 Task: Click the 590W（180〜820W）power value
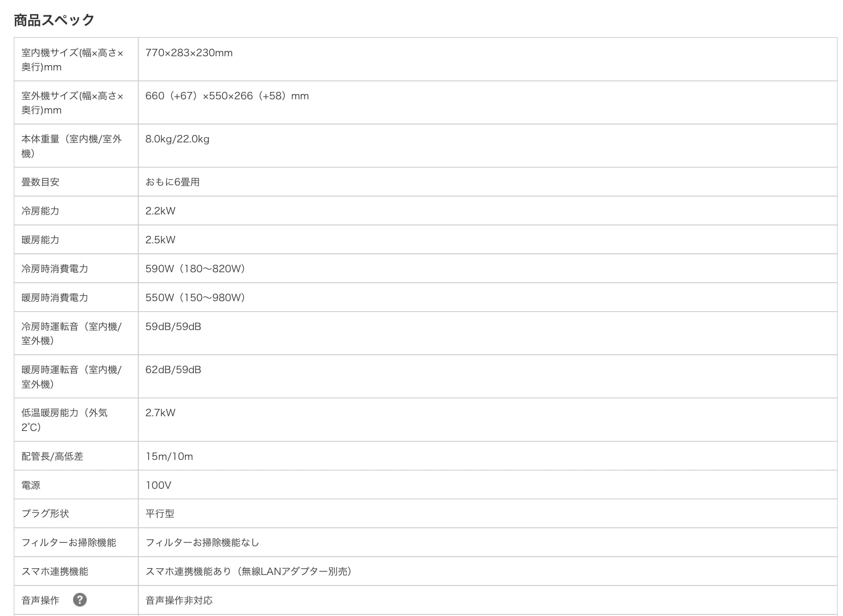coord(195,269)
